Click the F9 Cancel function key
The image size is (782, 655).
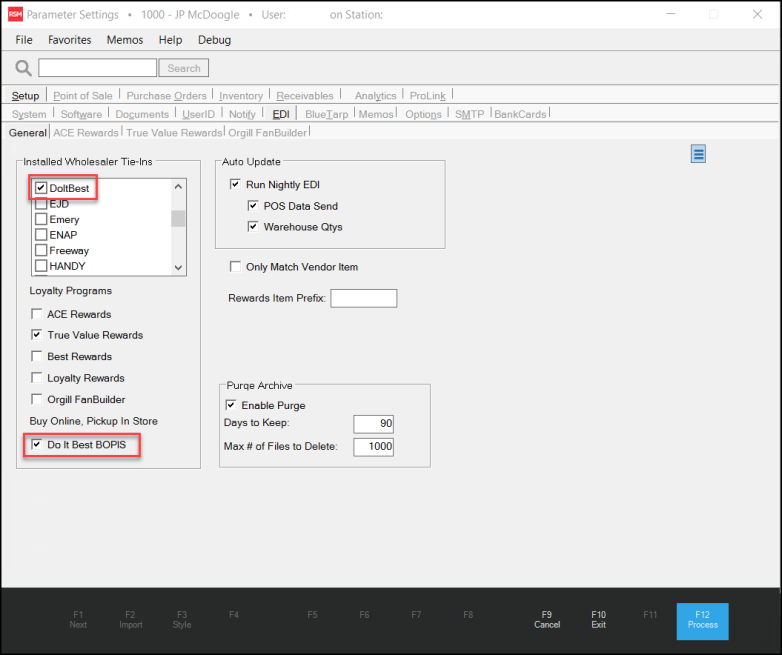pos(546,620)
